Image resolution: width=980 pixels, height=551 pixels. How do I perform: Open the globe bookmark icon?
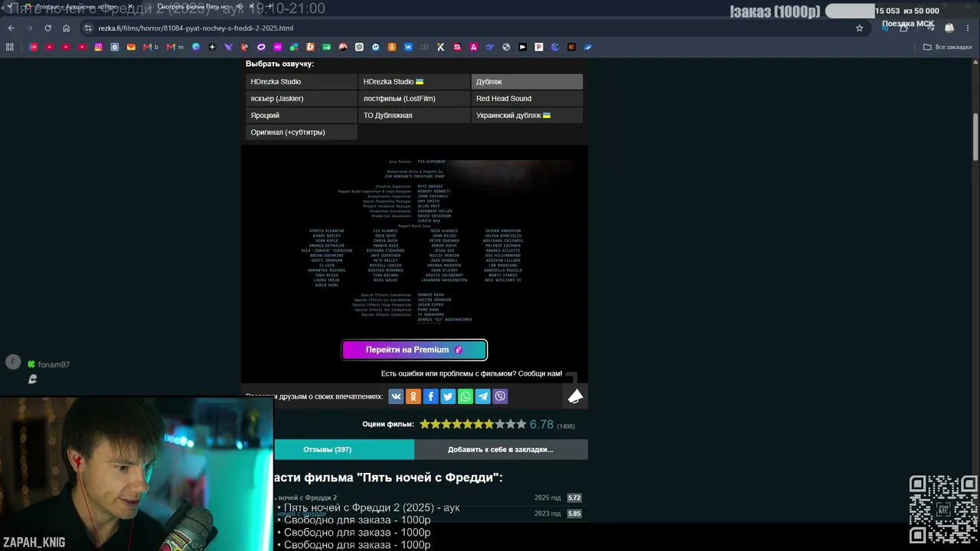(x=506, y=47)
